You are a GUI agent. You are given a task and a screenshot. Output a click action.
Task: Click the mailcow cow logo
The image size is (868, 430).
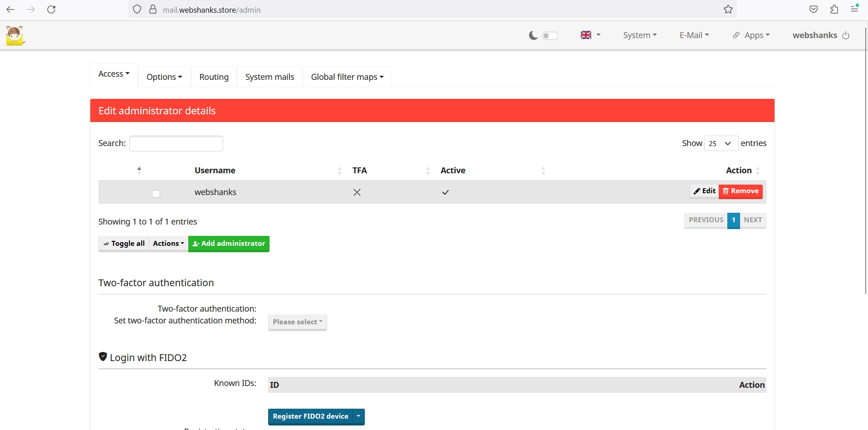15,35
